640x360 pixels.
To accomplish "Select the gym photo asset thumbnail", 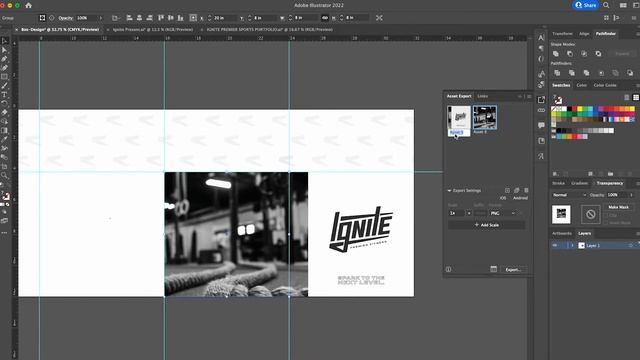I will pos(484,117).
